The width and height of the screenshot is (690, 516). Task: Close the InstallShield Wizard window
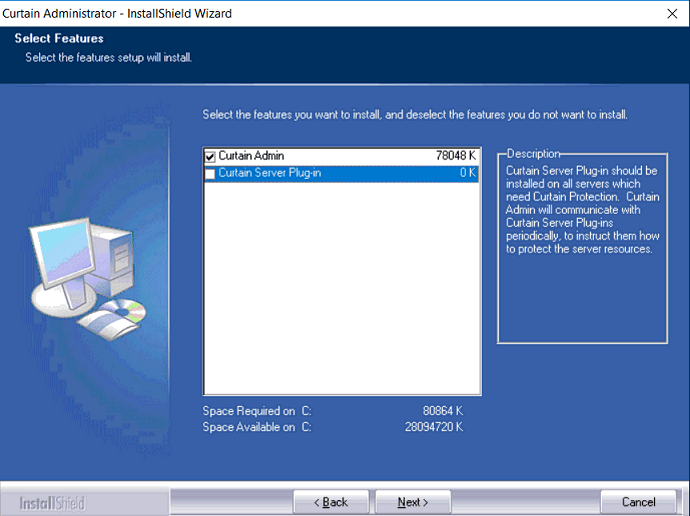click(x=670, y=12)
